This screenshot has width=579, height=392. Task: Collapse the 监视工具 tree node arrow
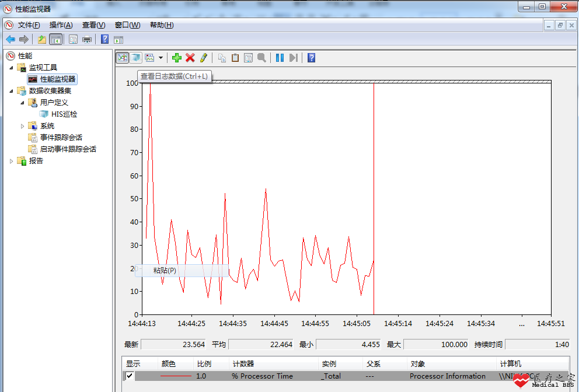click(x=11, y=68)
